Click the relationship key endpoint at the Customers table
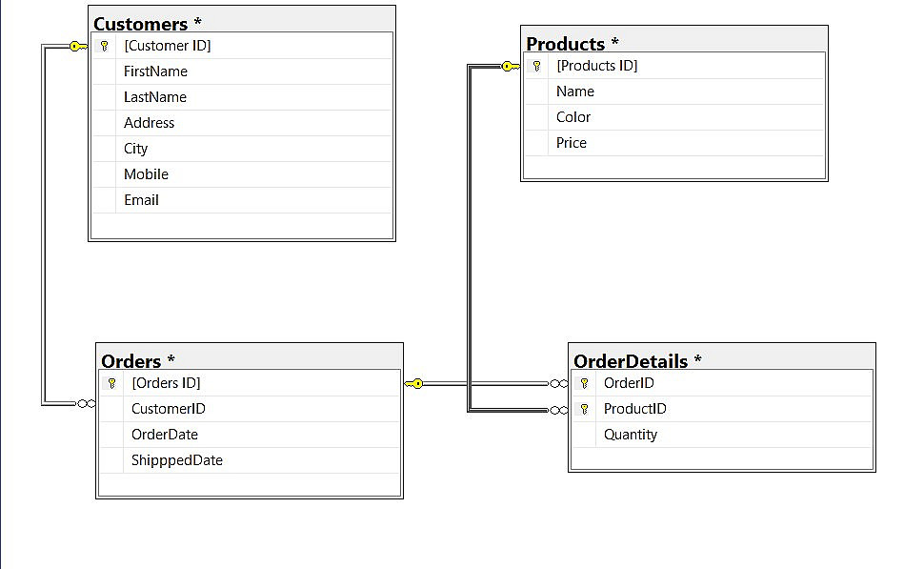 pyautogui.click(x=77, y=46)
